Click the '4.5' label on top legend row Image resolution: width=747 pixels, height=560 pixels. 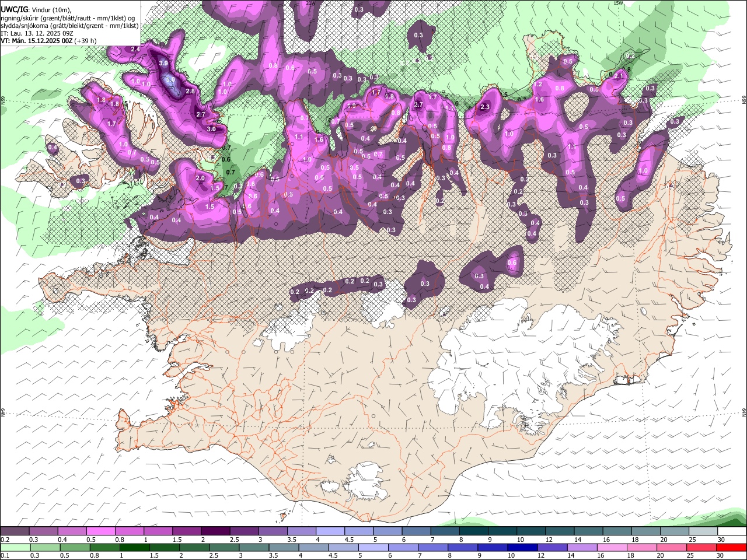[x=349, y=540]
